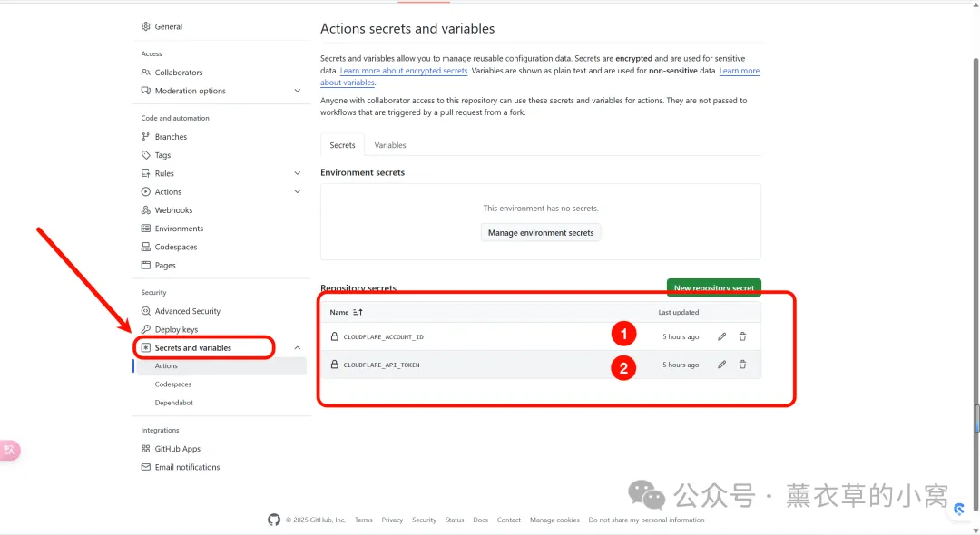Open Terms link in footer
Viewport: 980px width, 535px height.
coord(363,520)
